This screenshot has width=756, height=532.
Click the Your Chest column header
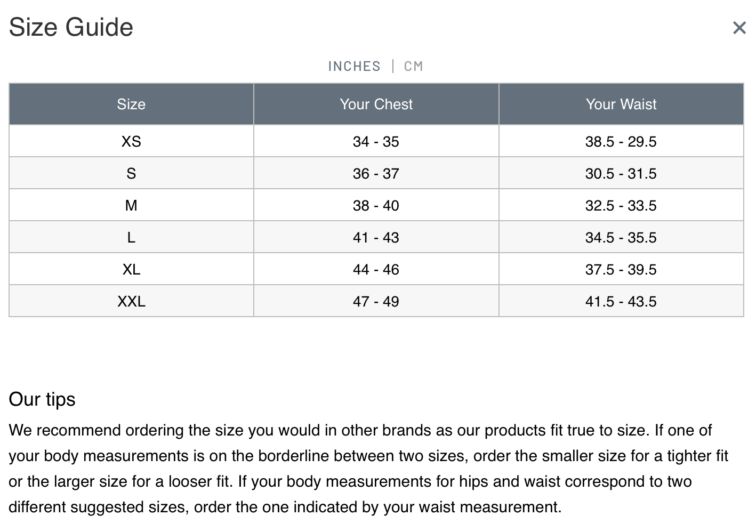pyautogui.click(x=376, y=104)
